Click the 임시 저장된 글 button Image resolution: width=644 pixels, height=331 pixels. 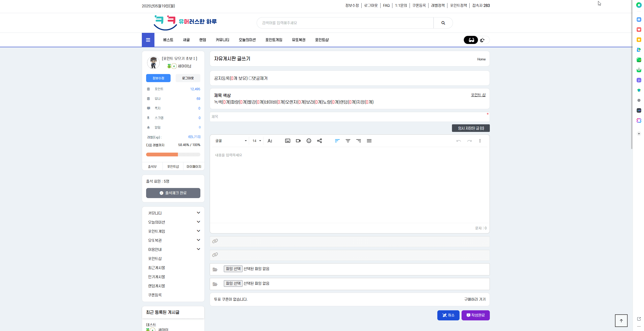pos(471,128)
